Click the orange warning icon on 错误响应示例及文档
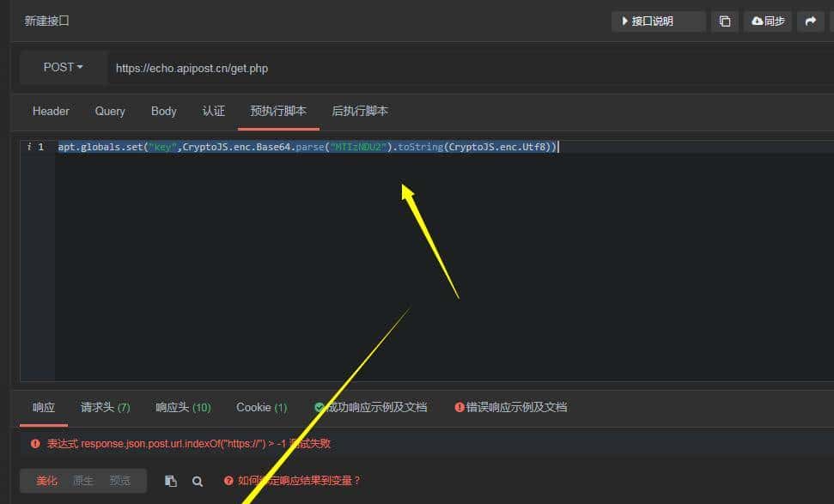This screenshot has height=504, width=834. [x=460, y=407]
